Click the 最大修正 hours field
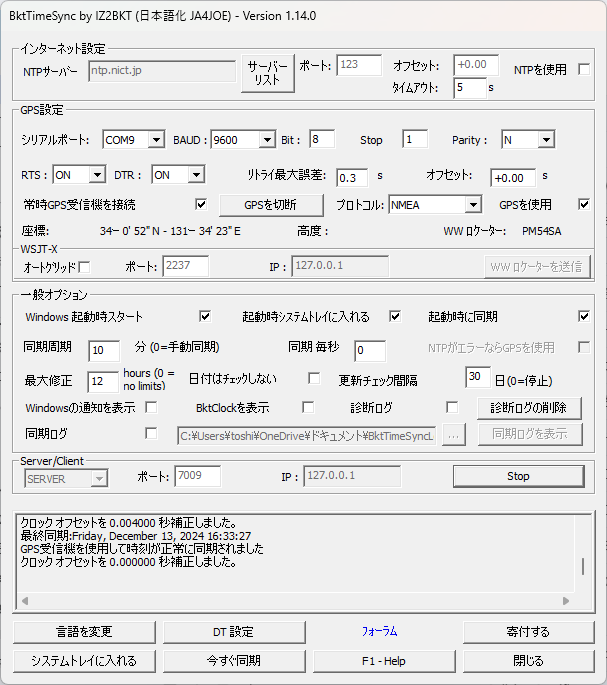This screenshot has width=607, height=685. click(x=103, y=382)
